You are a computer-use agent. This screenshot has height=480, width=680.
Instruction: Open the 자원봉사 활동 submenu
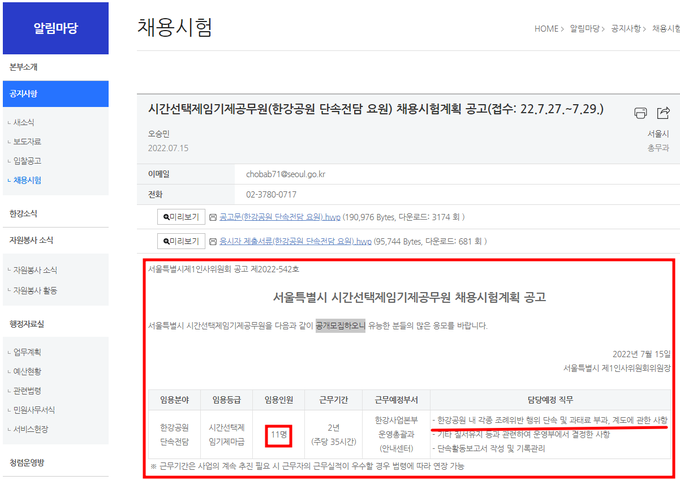click(x=35, y=291)
